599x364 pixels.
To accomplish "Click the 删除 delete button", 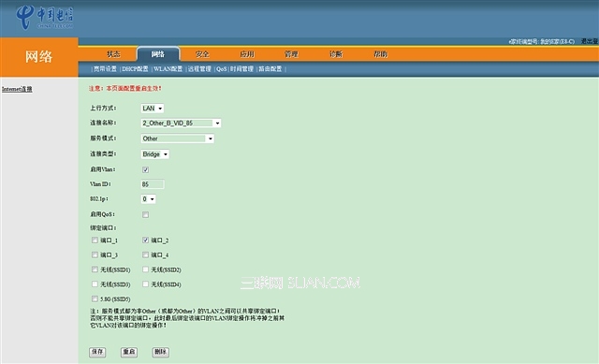I will pyautogui.click(x=161, y=352).
